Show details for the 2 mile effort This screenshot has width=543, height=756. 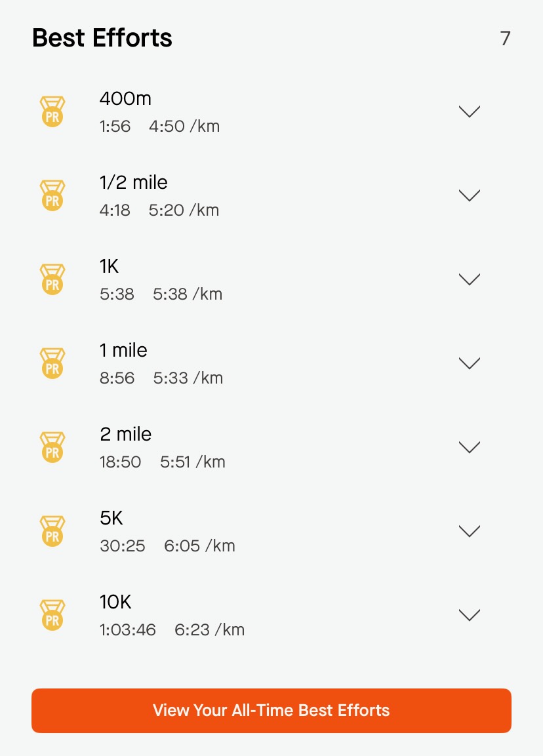coord(469,447)
